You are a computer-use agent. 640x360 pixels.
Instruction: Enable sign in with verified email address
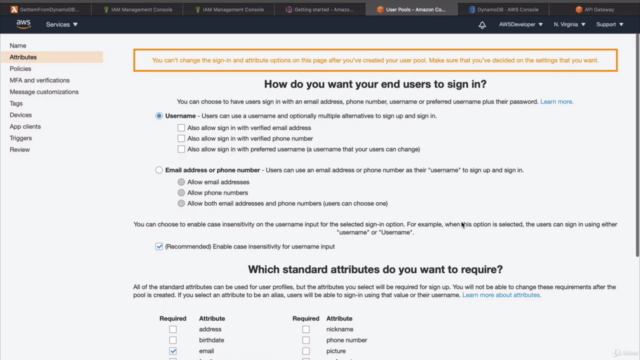pyautogui.click(x=181, y=128)
